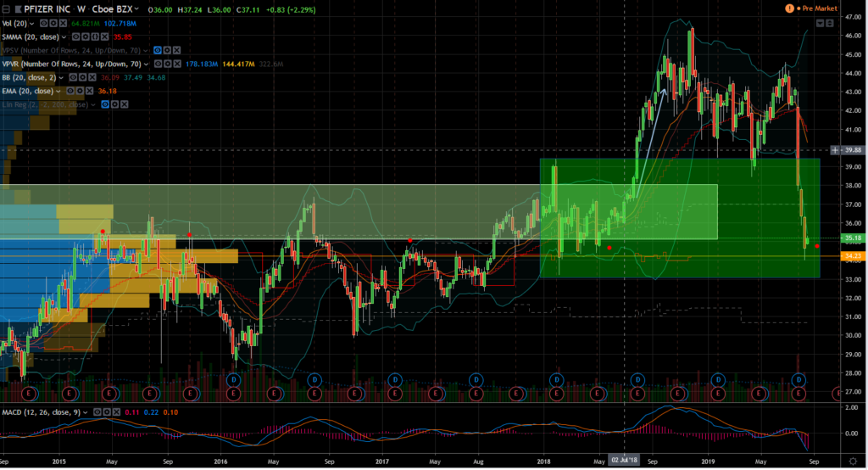The height and width of the screenshot is (470, 868).
Task: Show the hidden Lin Reg indicator
Action: pyautogui.click(x=105, y=104)
